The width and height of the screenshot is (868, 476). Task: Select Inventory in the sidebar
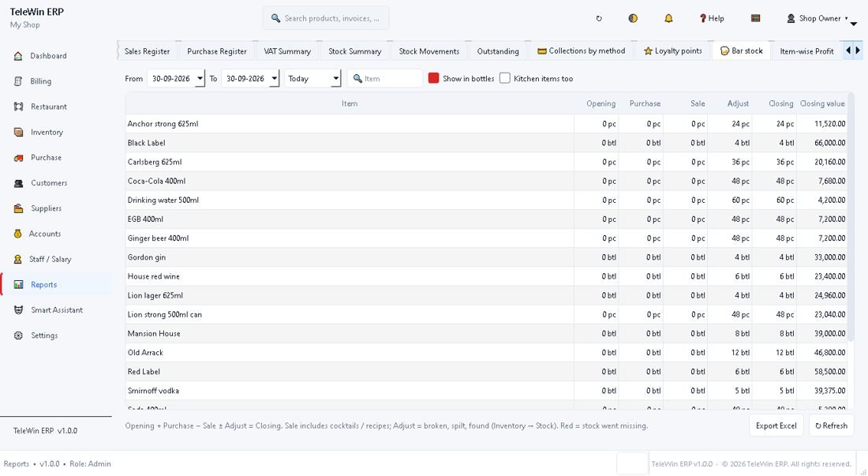tap(47, 133)
